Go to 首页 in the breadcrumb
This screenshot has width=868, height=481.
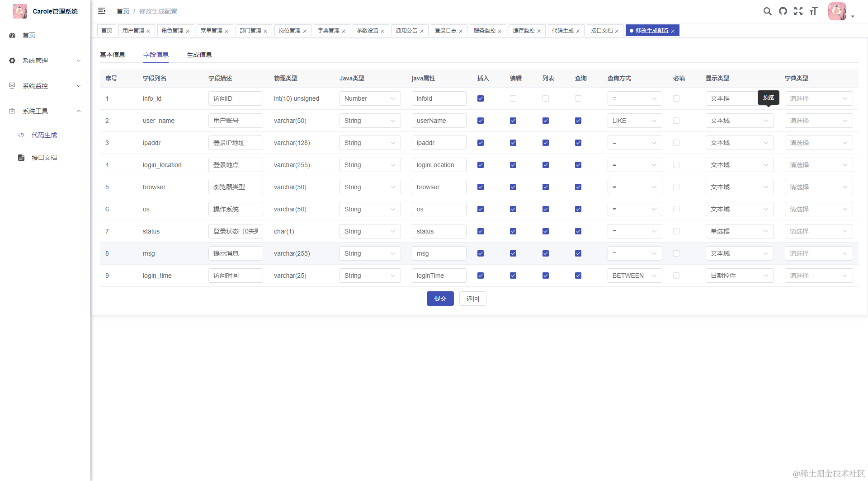tap(123, 11)
